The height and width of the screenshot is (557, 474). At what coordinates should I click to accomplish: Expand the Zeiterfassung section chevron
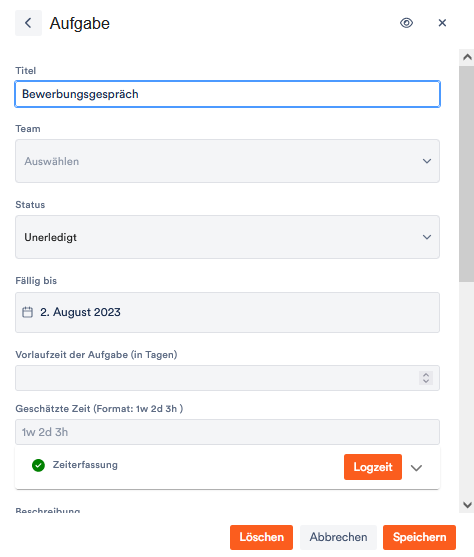pyautogui.click(x=416, y=467)
